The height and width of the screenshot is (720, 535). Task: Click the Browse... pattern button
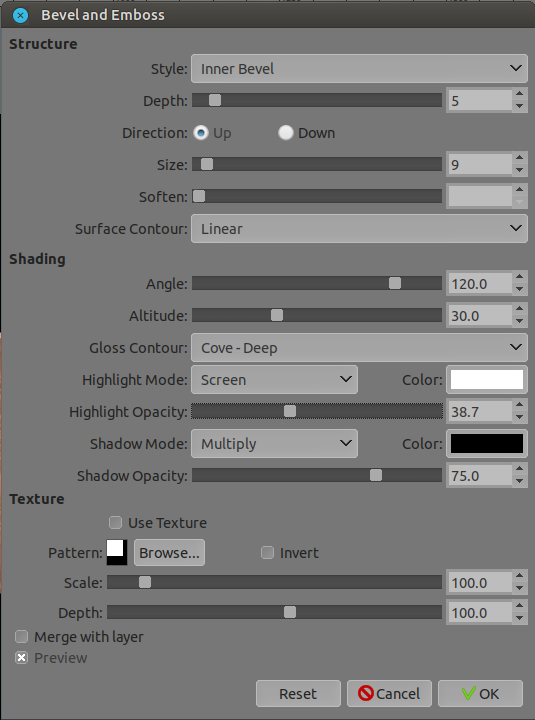click(169, 552)
